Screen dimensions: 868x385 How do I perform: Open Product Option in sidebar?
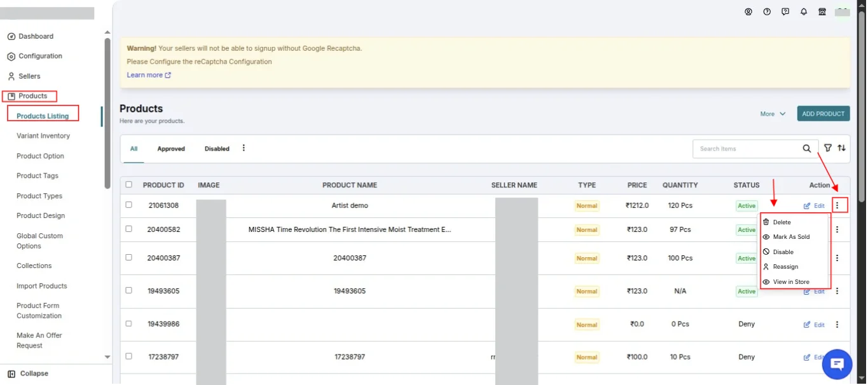40,156
